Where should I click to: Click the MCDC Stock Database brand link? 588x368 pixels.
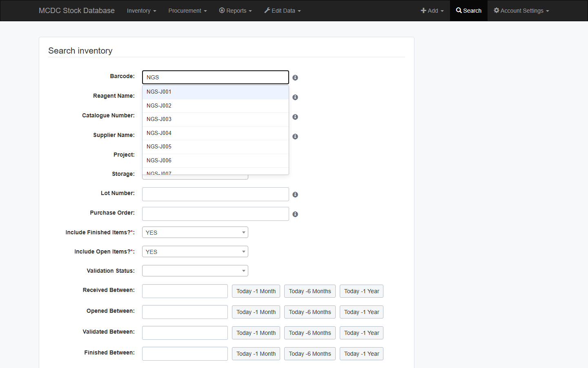[77, 11]
